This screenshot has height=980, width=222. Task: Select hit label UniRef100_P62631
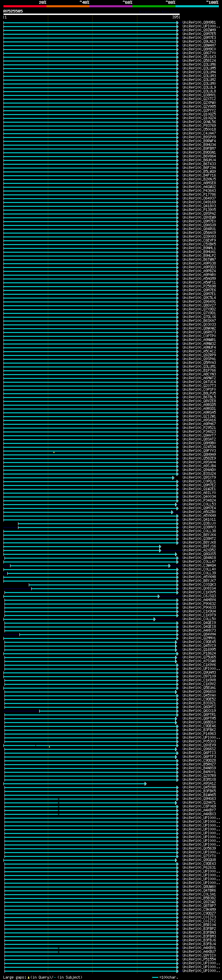(199, 867)
